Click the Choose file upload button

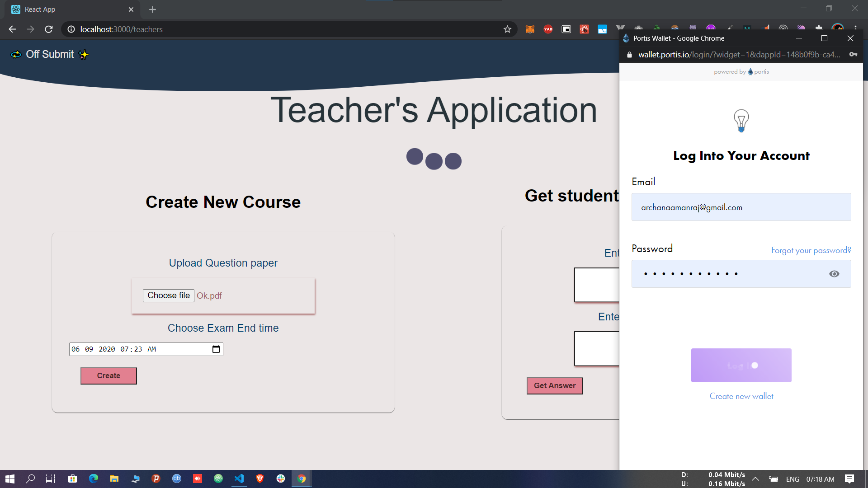(168, 296)
